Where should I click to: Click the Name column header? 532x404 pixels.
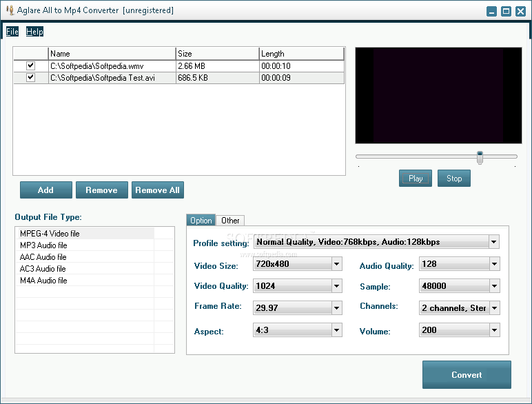click(112, 54)
